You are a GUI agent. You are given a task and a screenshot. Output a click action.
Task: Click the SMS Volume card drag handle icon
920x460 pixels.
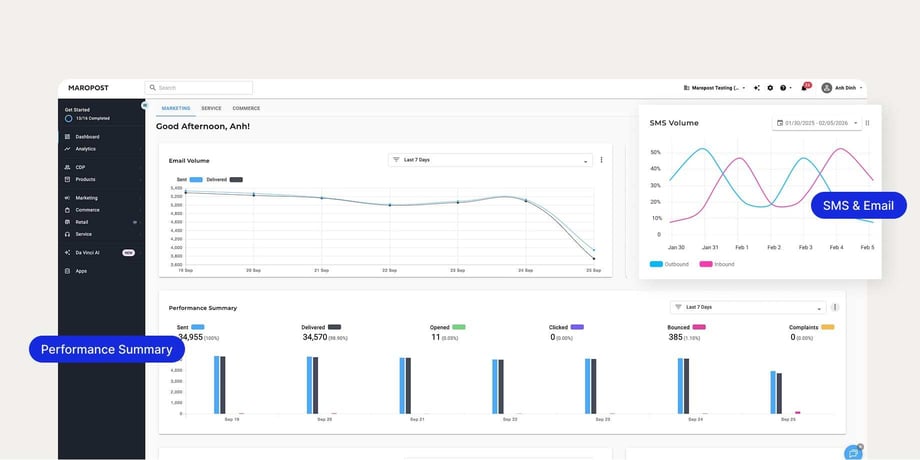click(x=867, y=123)
